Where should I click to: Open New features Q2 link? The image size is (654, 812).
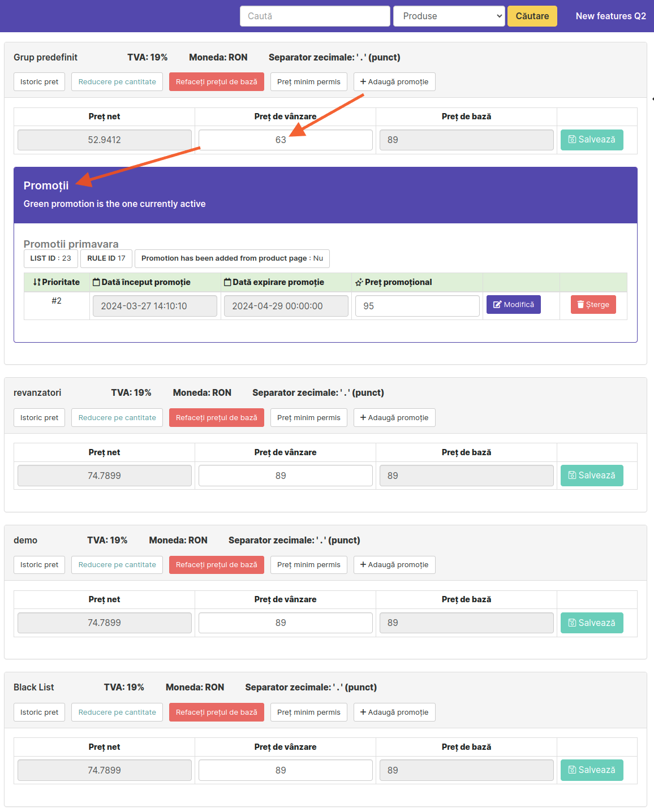click(611, 16)
